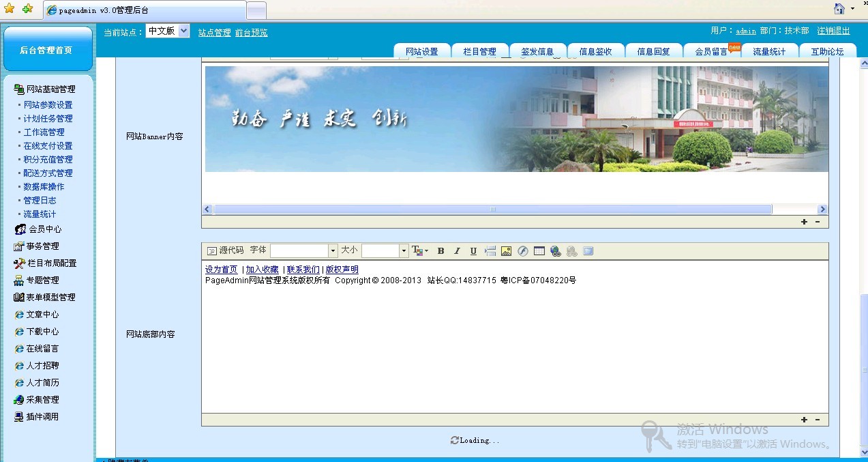Open the 字体 font dropdown
This screenshot has height=462, width=868.
coord(333,251)
